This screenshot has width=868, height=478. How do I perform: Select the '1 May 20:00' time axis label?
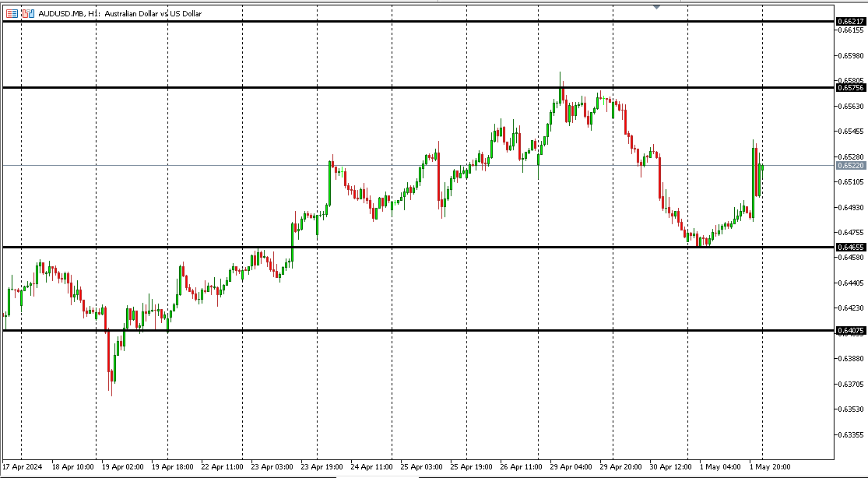pyautogui.click(x=770, y=466)
